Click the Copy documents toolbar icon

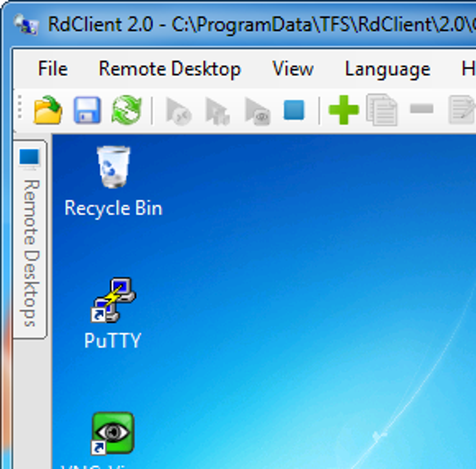382,110
